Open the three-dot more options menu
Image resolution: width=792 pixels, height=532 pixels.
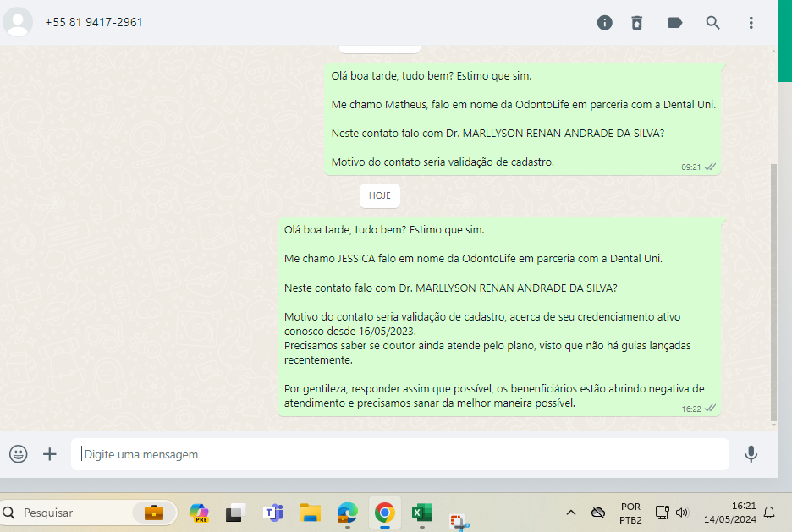click(x=751, y=23)
